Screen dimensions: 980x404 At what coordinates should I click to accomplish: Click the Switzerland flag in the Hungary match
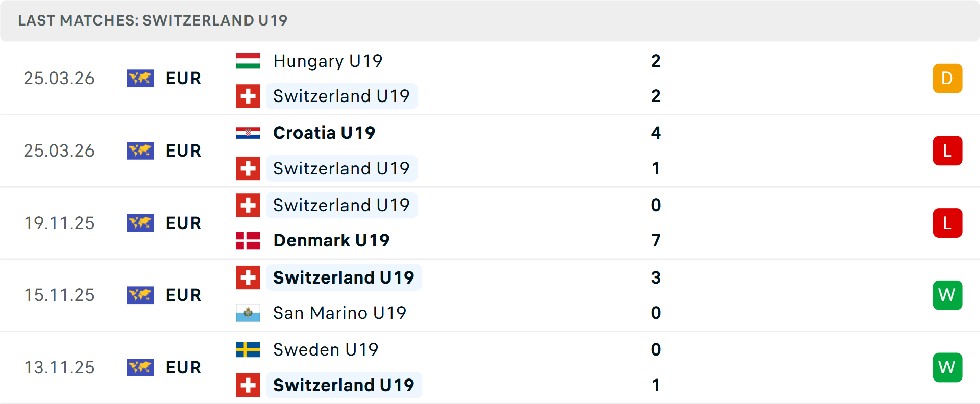248,96
